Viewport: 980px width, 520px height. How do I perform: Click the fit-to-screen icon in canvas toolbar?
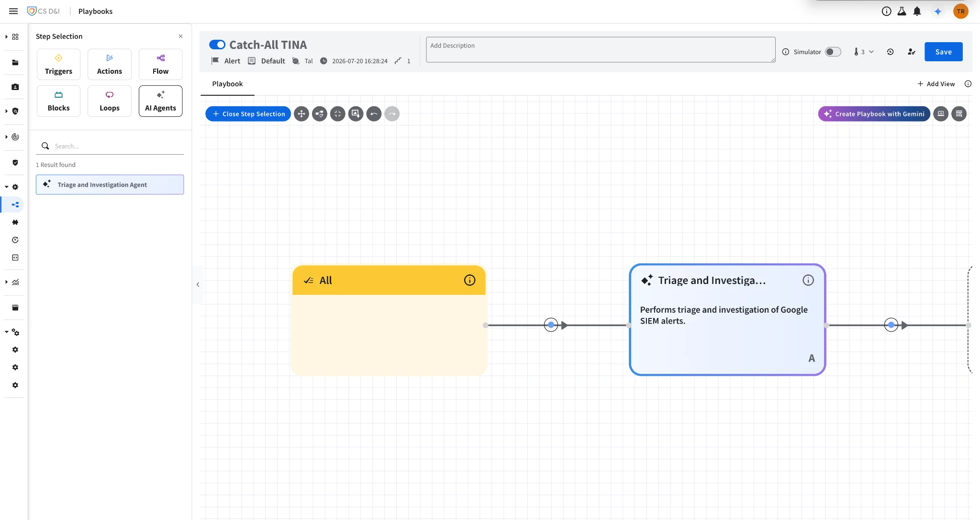click(338, 114)
